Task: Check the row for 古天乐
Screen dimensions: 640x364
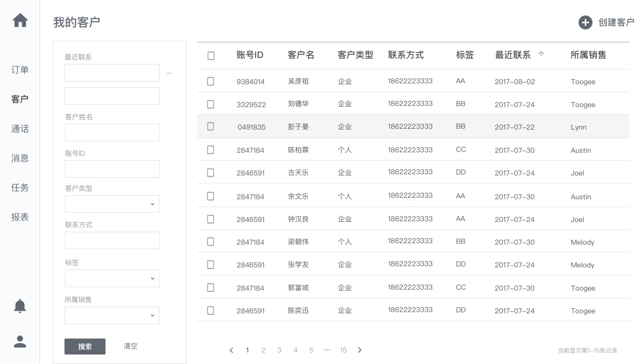Action: [211, 173]
